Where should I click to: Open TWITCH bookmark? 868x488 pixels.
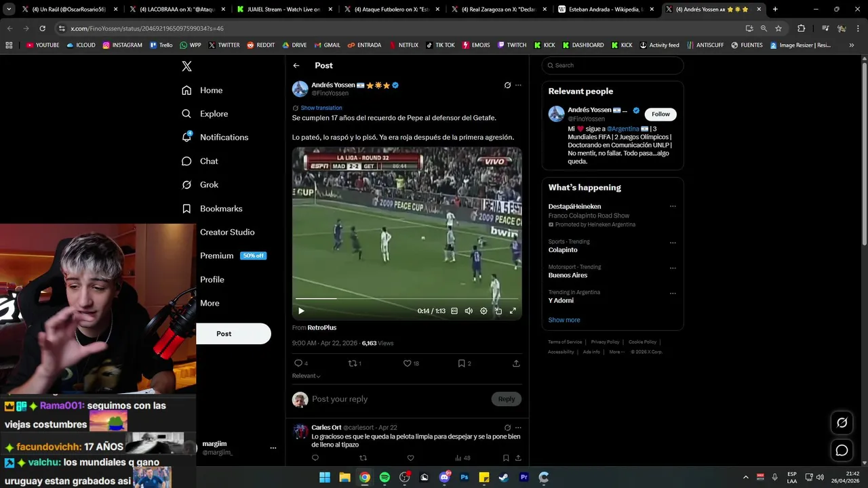pos(511,45)
